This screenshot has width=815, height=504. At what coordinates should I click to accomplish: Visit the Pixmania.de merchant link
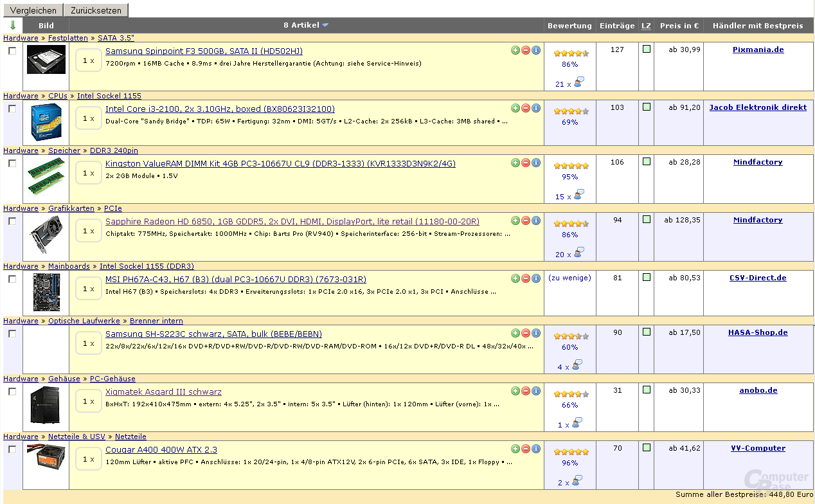[758, 50]
